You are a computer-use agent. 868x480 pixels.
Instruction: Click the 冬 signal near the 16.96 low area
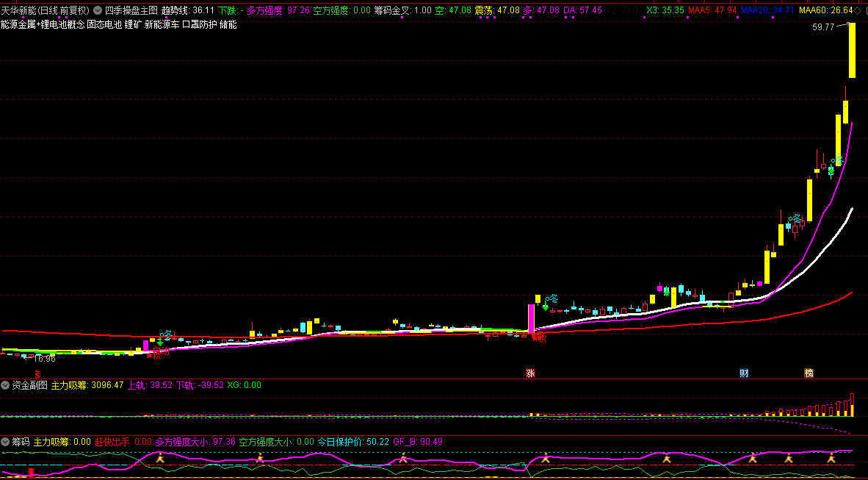pos(167,334)
